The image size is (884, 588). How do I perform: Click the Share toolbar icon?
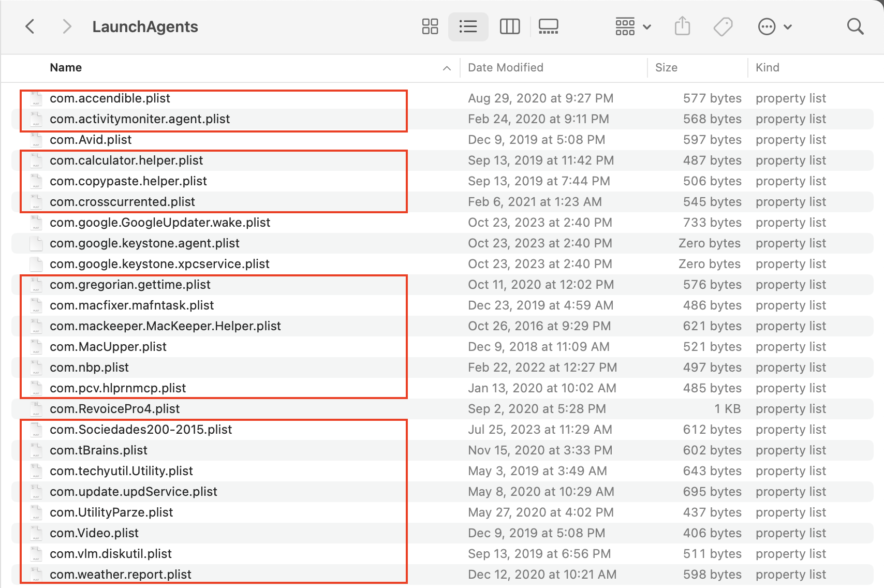(x=683, y=26)
